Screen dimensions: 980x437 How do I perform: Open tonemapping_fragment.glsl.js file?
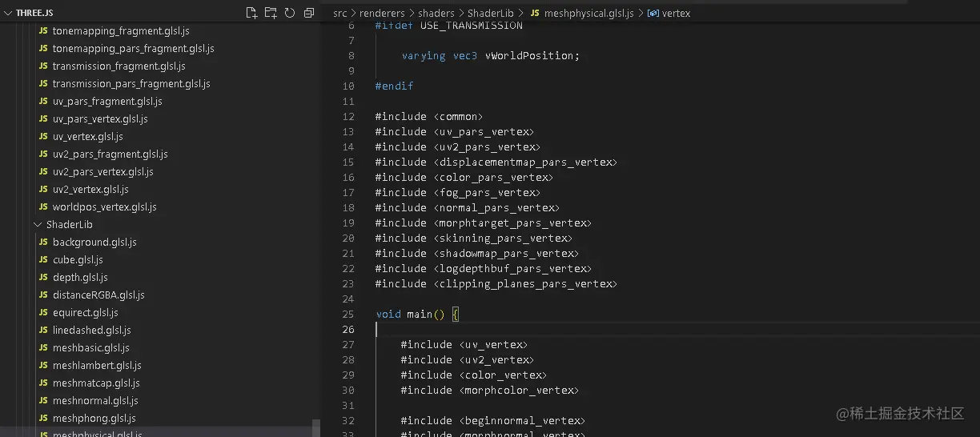[x=121, y=31]
